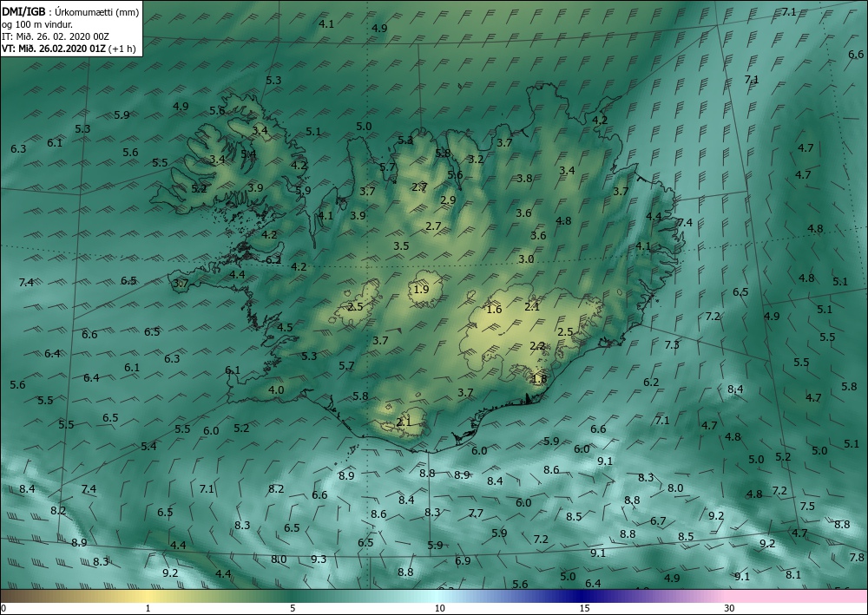Click the map value '1.8'
The width and height of the screenshot is (868, 615).
click(x=539, y=379)
